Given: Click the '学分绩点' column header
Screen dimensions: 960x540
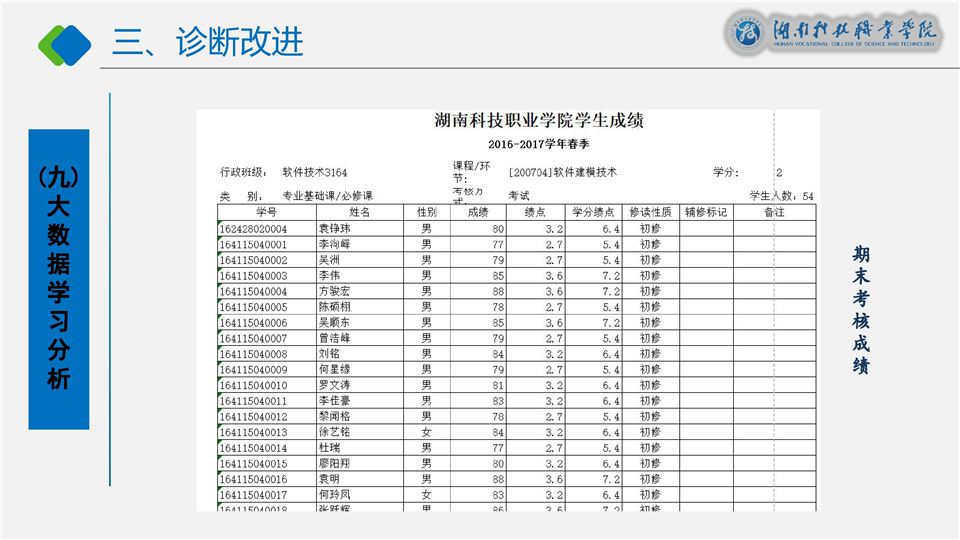Looking at the screenshot, I should point(595,212).
